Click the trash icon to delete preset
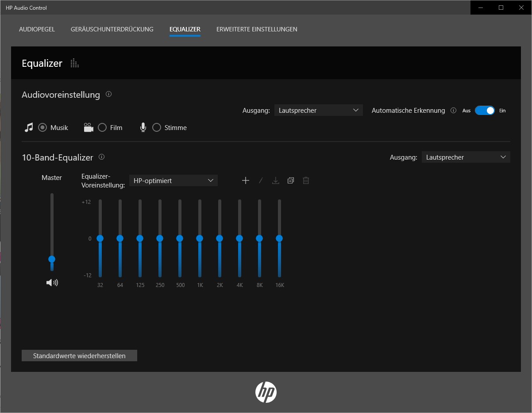532x413 pixels. [x=306, y=180]
